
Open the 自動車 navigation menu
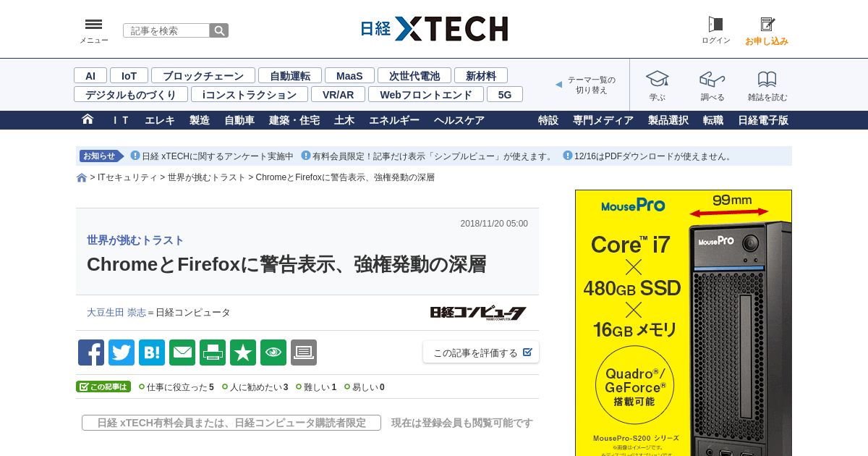click(x=239, y=120)
